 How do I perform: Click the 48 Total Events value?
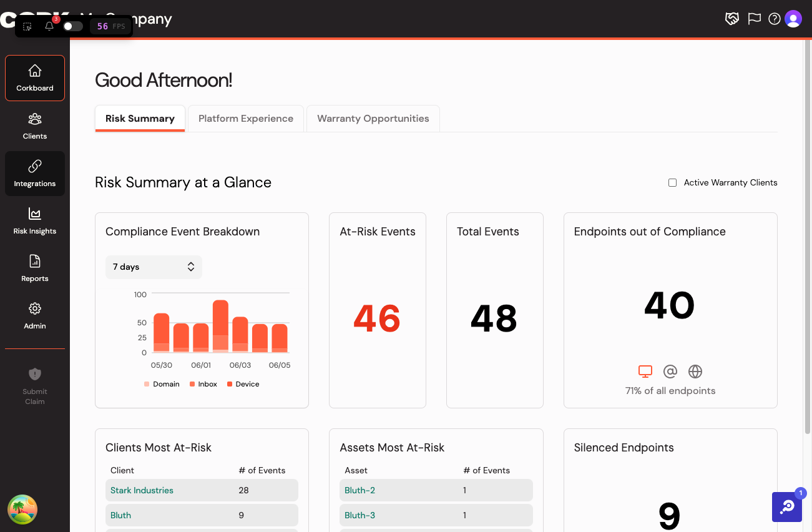(494, 318)
